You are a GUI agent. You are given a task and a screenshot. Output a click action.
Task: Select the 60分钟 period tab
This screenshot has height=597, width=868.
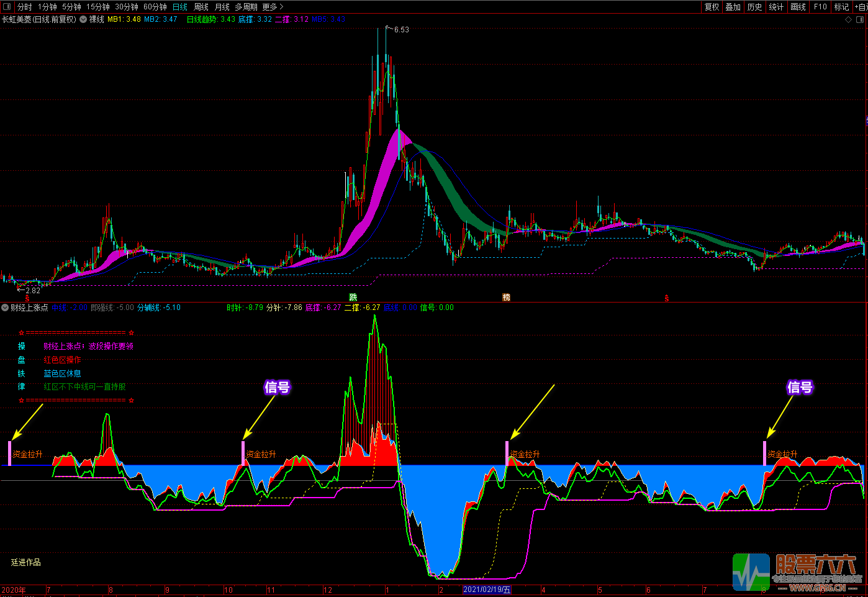tap(155, 7)
